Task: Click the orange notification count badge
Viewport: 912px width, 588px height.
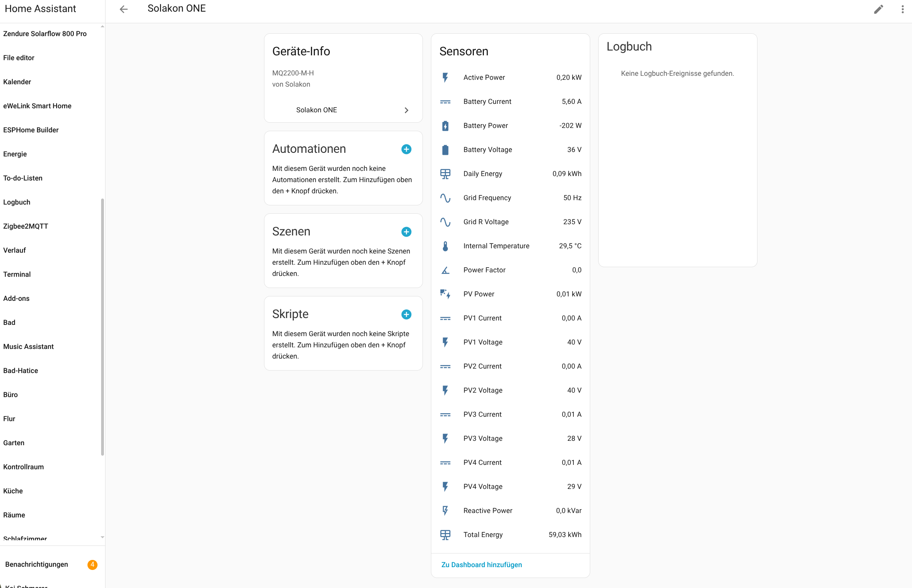Action: coord(92,565)
